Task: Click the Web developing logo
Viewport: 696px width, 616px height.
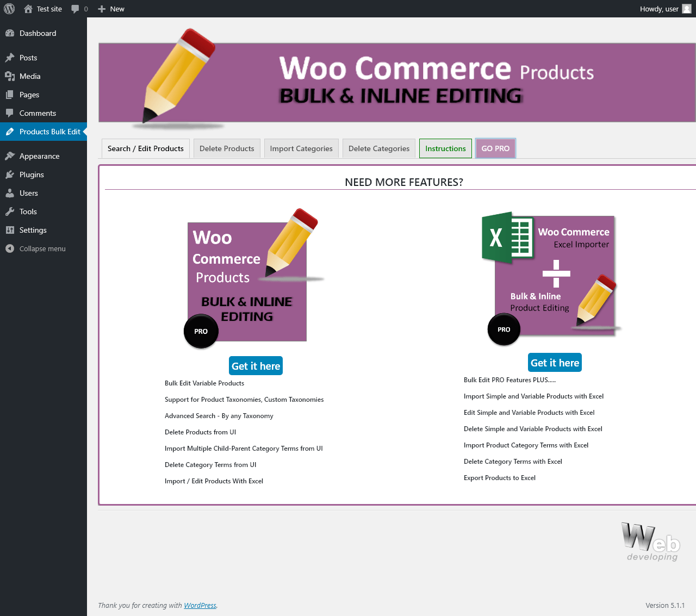Action: (651, 542)
